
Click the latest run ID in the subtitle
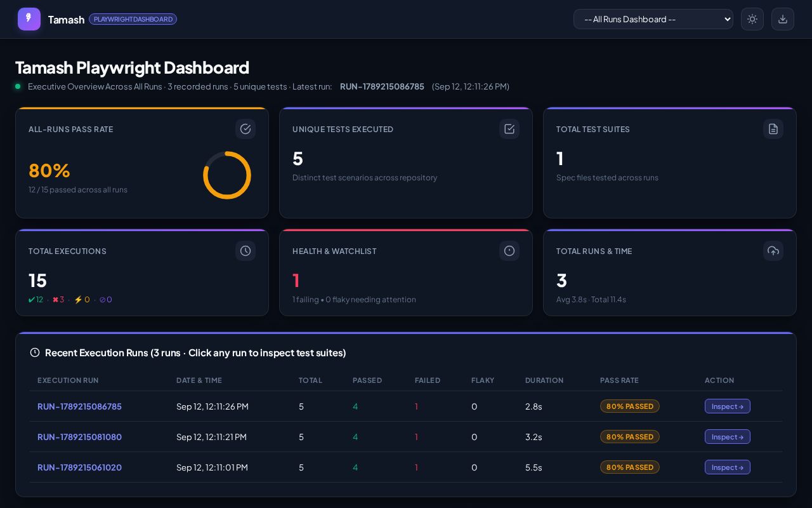[x=382, y=86]
